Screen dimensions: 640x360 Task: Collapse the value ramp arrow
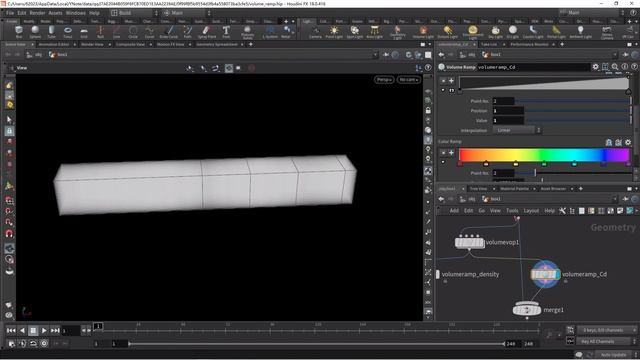(x=443, y=90)
